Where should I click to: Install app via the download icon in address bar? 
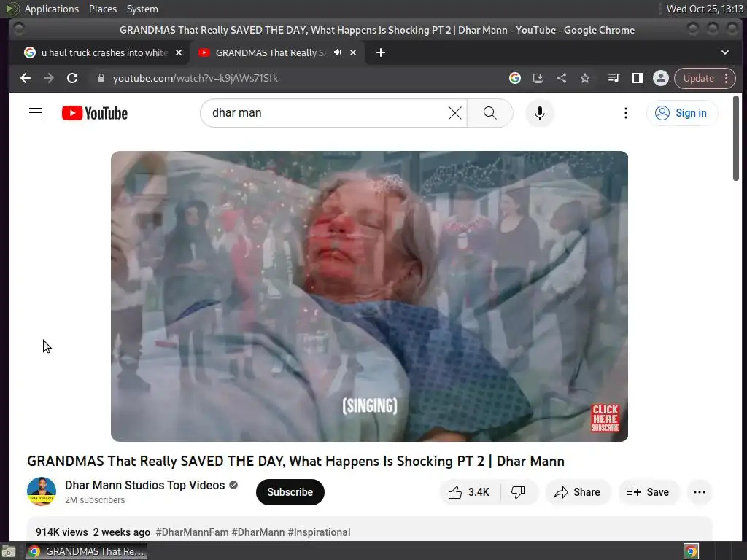538,78
